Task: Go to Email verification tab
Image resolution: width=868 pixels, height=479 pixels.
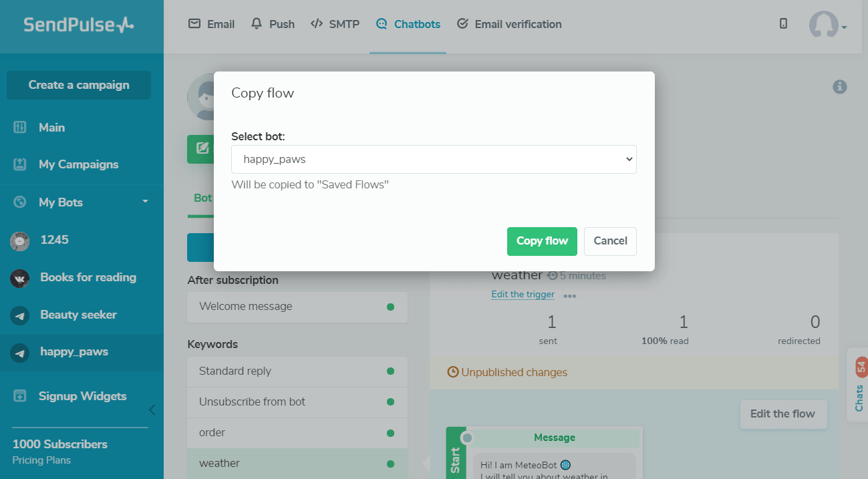Action: point(509,24)
